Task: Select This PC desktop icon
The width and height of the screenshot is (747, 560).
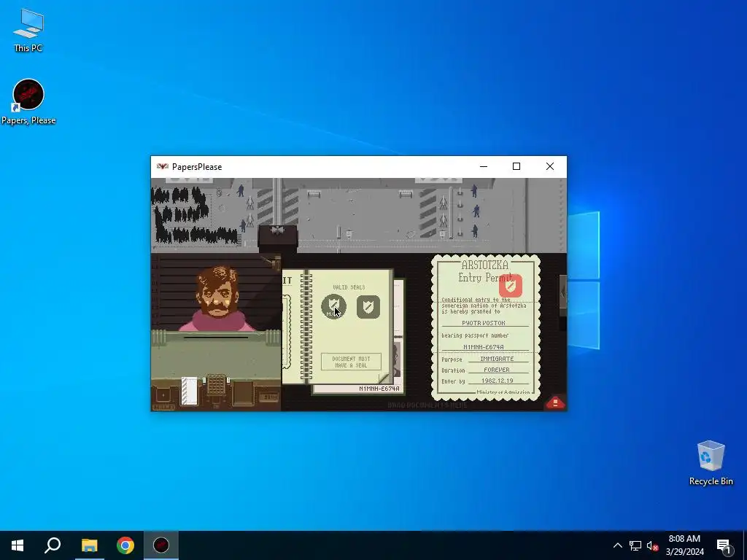Action: point(28,30)
